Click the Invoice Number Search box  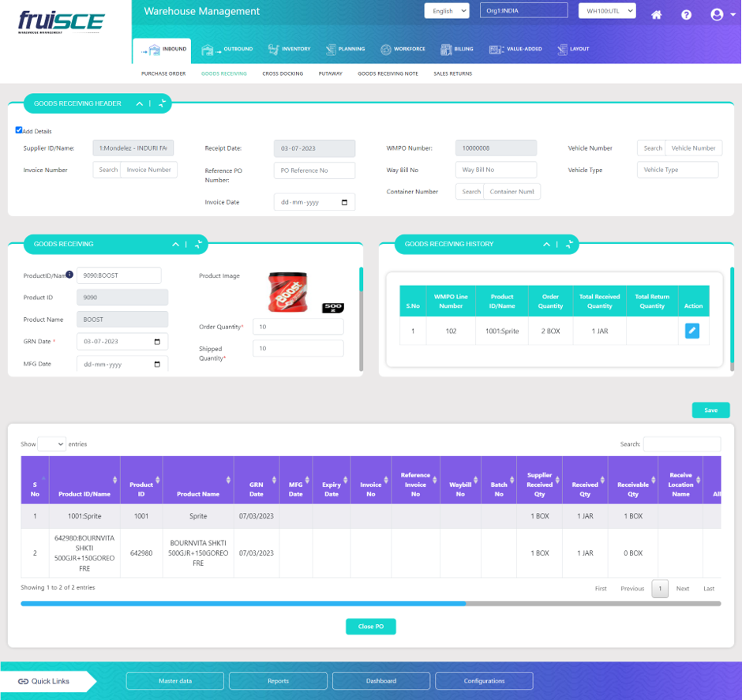[107, 170]
